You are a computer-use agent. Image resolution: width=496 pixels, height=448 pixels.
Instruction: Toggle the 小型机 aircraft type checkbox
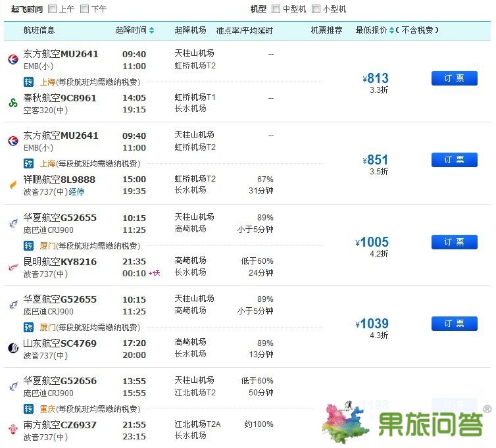click(316, 9)
